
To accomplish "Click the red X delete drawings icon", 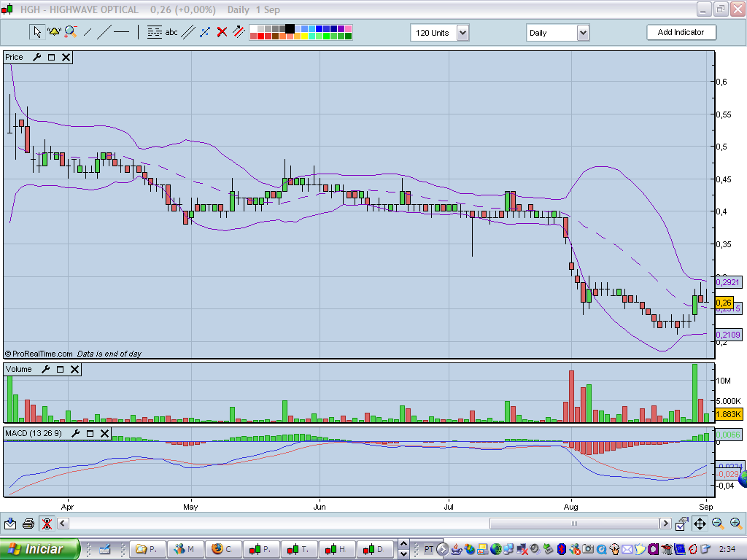I will [x=221, y=32].
